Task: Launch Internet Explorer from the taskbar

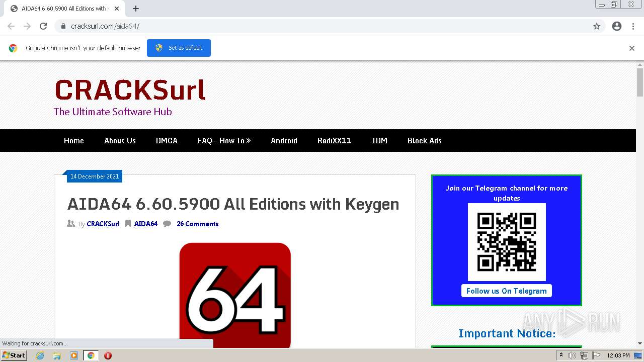Action: (40, 355)
